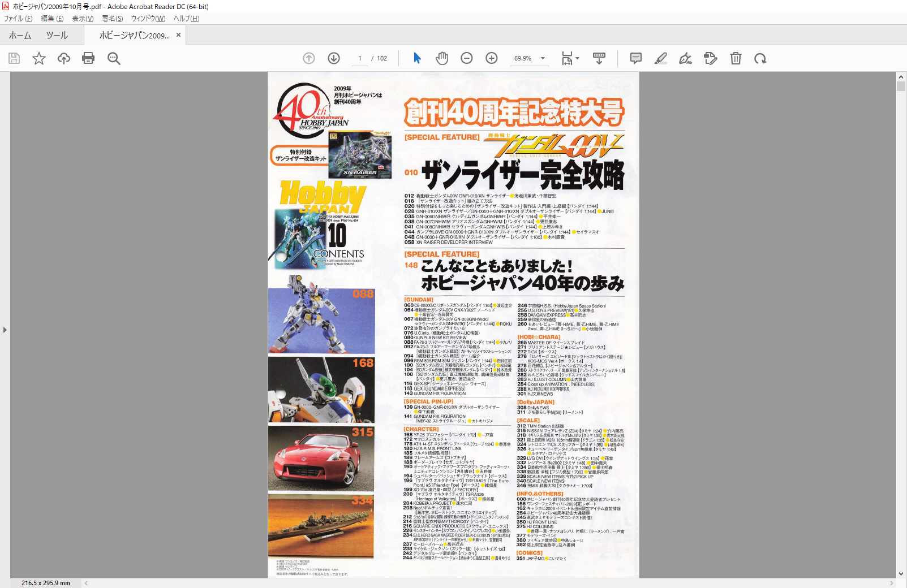
Task: Click the 315 red car photo
Action: [x=321, y=459]
